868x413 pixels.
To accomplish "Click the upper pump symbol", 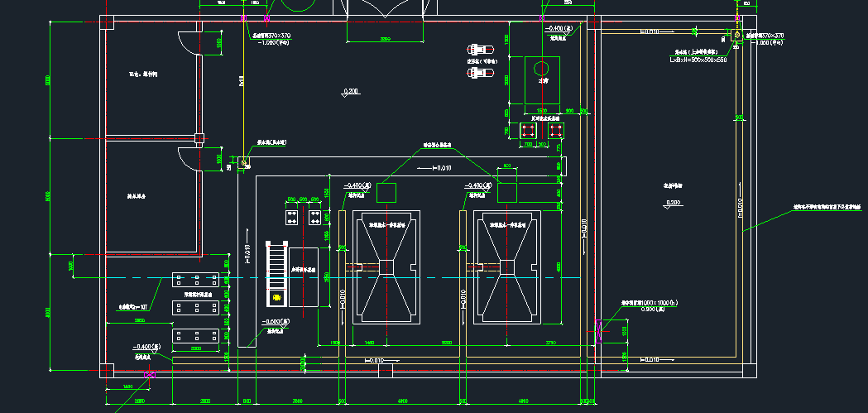I will pyautogui.click(x=477, y=48).
